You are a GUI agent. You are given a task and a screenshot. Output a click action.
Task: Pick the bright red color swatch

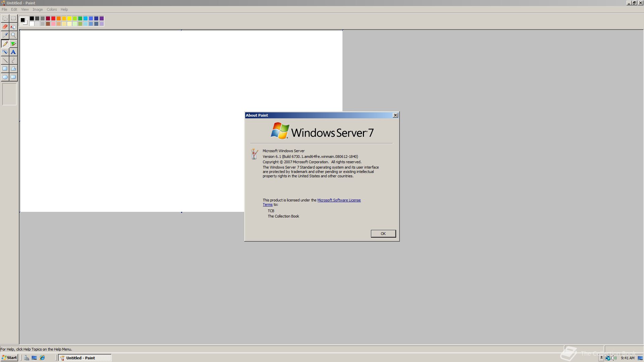click(x=53, y=18)
